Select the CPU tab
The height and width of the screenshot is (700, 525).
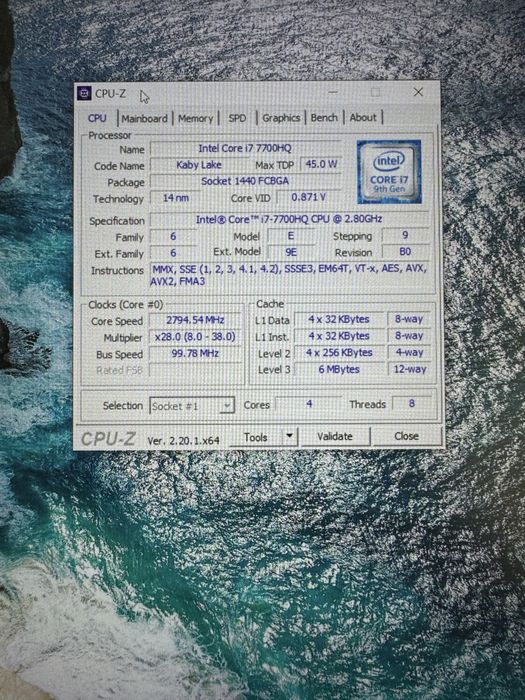click(x=97, y=119)
